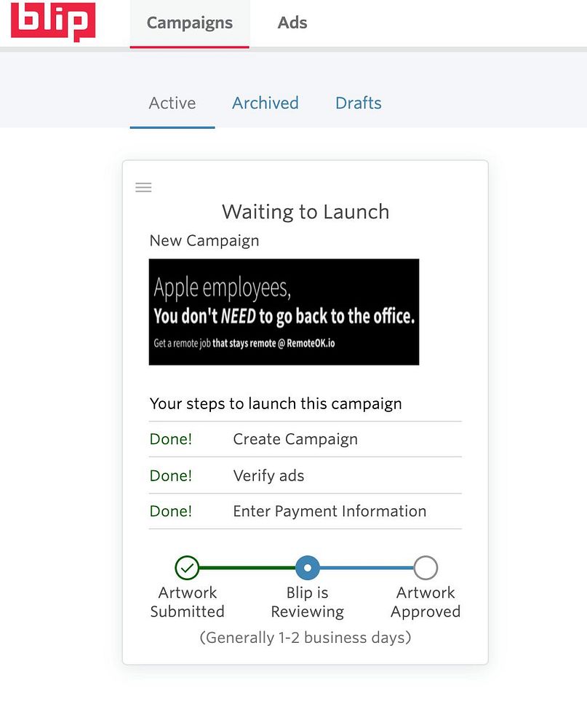Select the Active campaigns tab
The width and height of the screenshot is (587, 728).
click(x=172, y=103)
